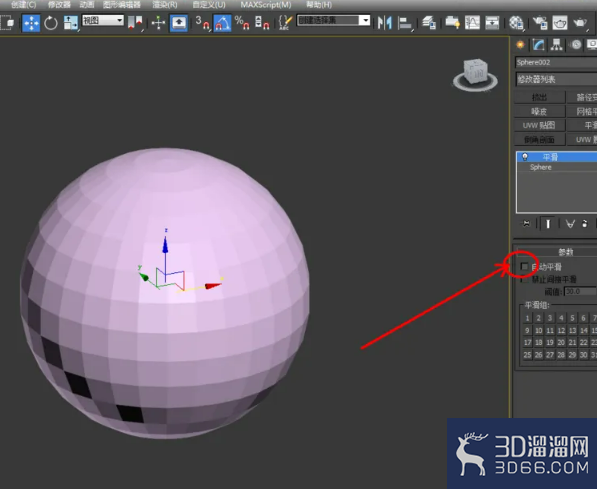597x489 pixels.
Task: Click the Mirror tool icon
Action: [x=385, y=23]
